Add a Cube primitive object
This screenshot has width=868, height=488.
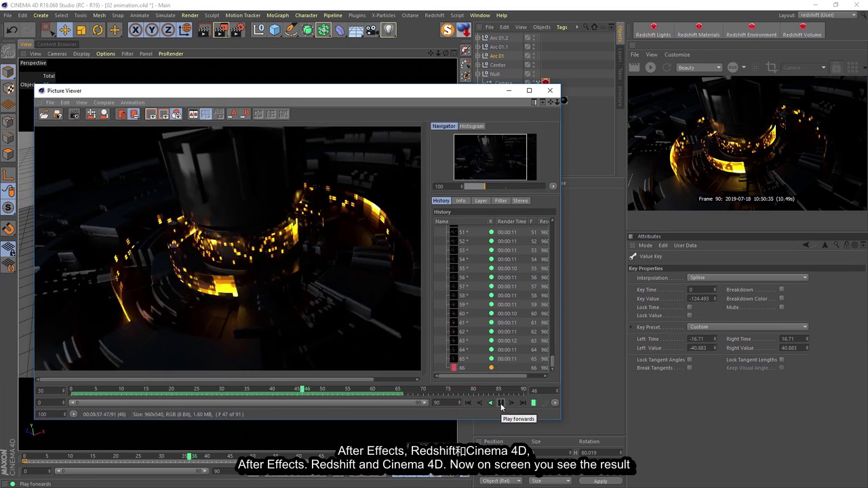coord(275,30)
